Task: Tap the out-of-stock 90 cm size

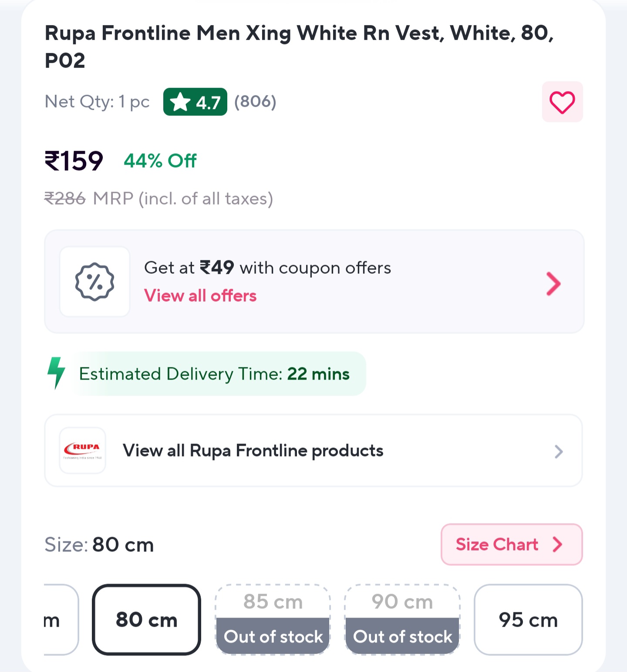Action: click(x=402, y=619)
